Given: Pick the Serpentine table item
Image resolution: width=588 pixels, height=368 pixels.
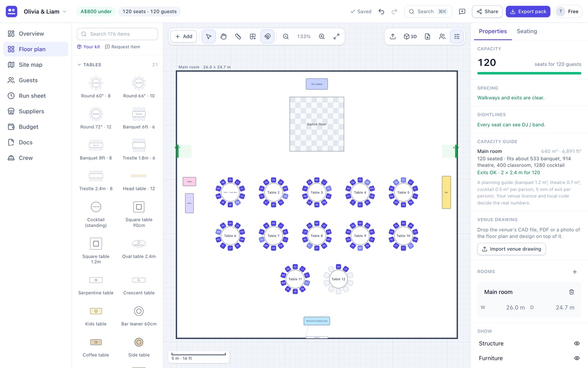Looking at the screenshot, I should (96, 285).
